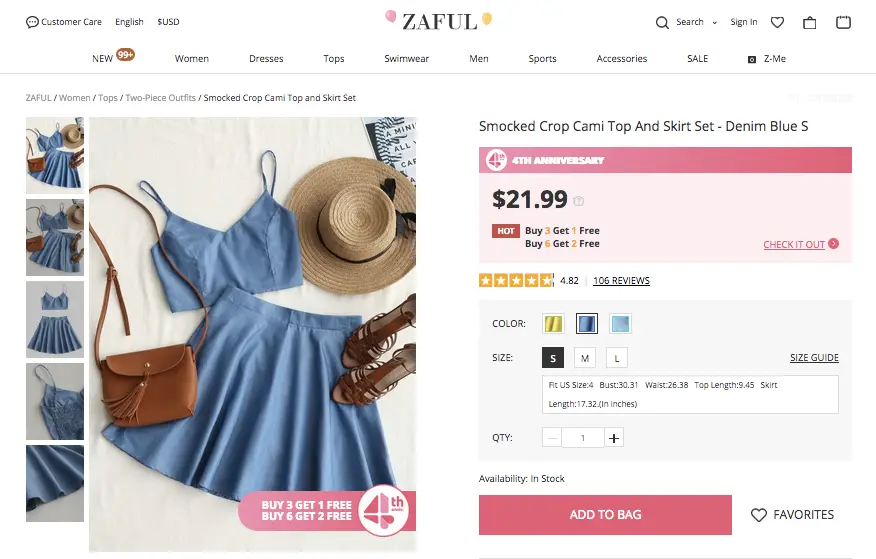
Task: View the lace detail thumbnail image
Action: (55, 401)
